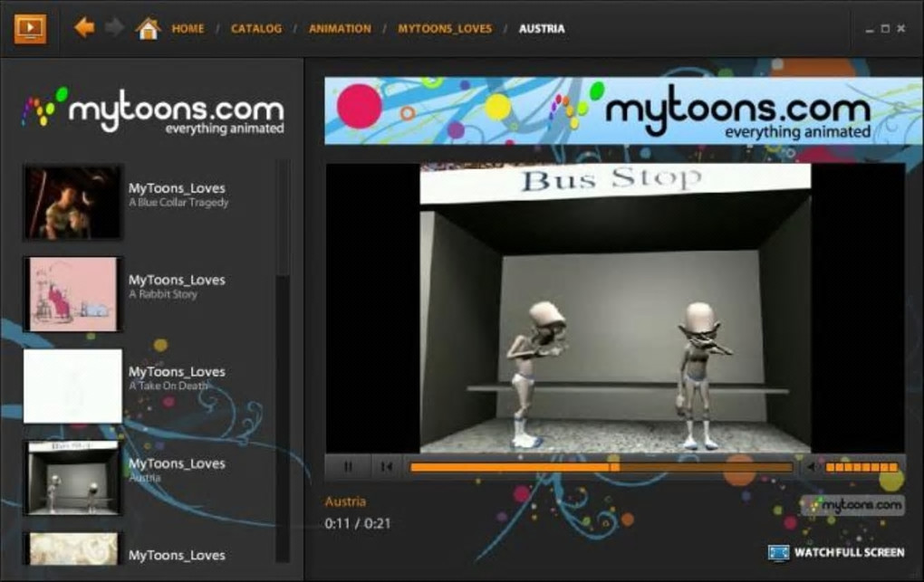Click the 0:11 / 0:21 time display

[x=358, y=524]
